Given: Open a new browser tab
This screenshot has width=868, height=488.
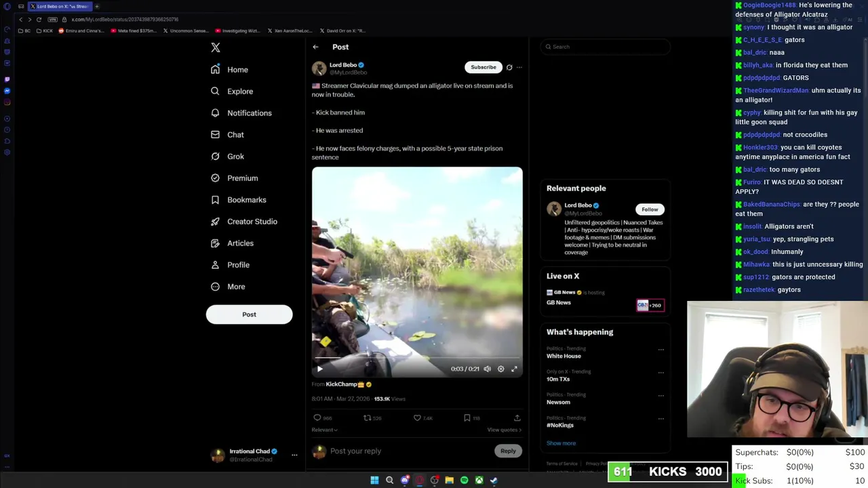Looking at the screenshot, I should 96,6.
